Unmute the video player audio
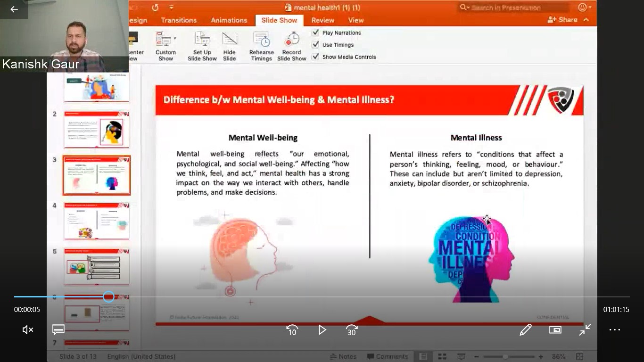 (28, 330)
